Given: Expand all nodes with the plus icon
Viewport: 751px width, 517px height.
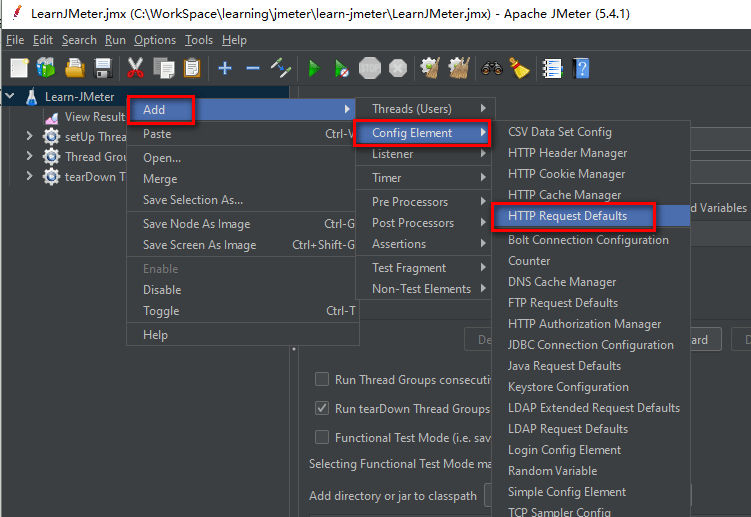Looking at the screenshot, I should (x=225, y=68).
